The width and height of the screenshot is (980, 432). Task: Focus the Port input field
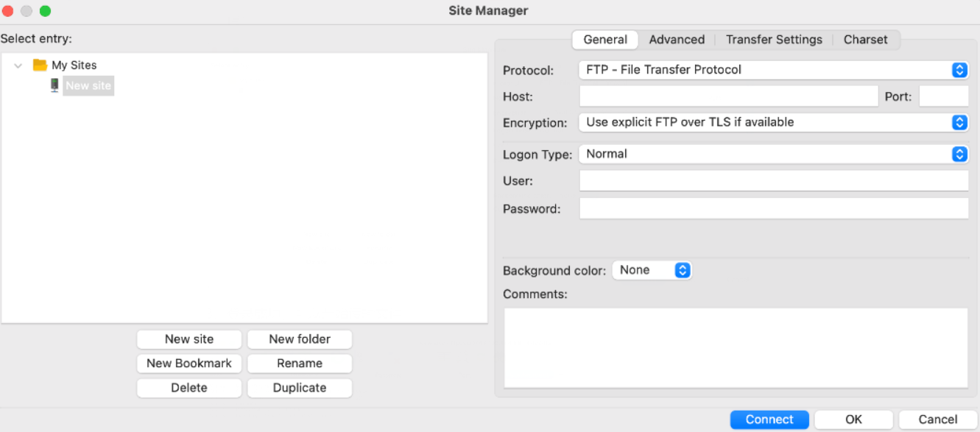944,96
